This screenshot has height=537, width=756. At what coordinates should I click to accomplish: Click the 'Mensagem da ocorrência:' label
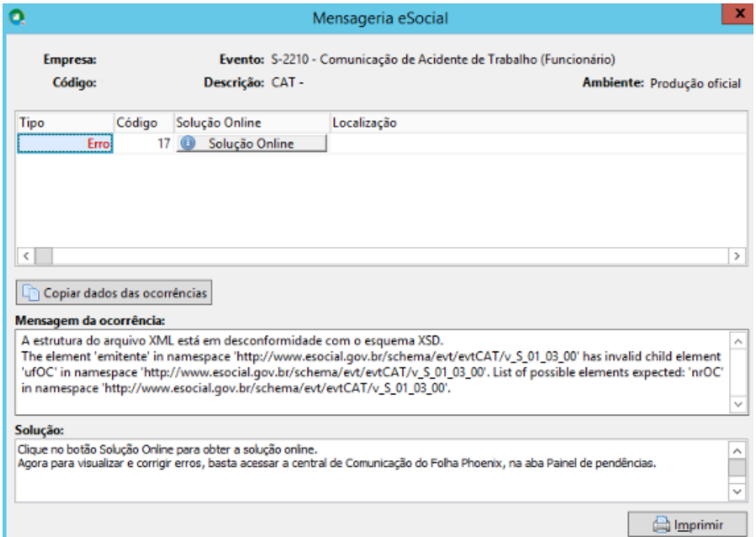click(90, 320)
